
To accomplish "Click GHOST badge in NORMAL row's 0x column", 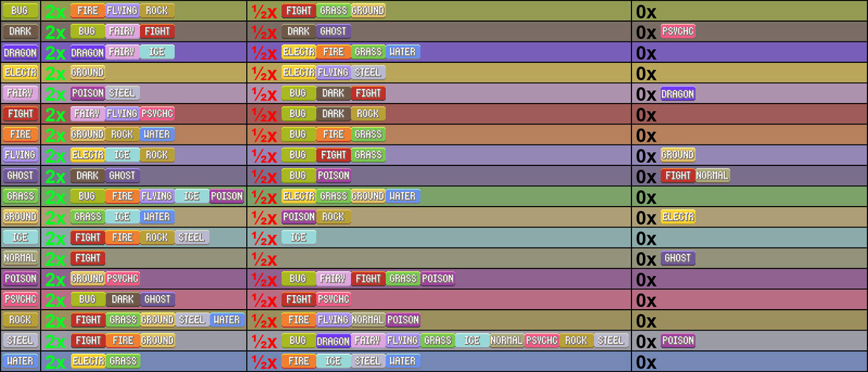I will click(678, 258).
